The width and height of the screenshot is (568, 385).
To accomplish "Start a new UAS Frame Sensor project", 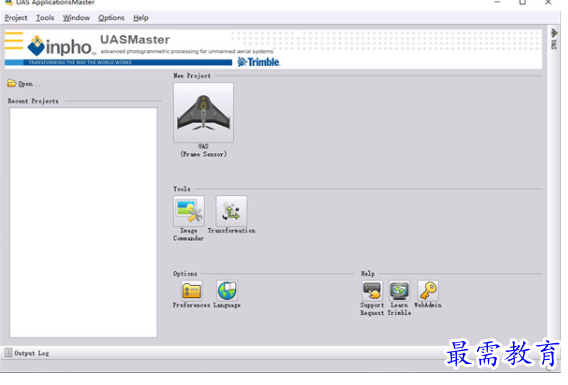I will click(203, 112).
